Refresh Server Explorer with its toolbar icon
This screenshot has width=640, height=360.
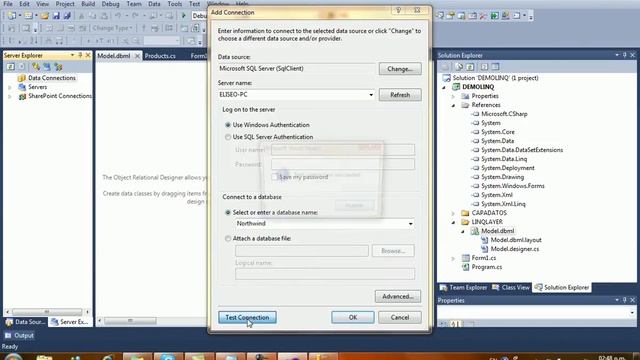coord(10,67)
